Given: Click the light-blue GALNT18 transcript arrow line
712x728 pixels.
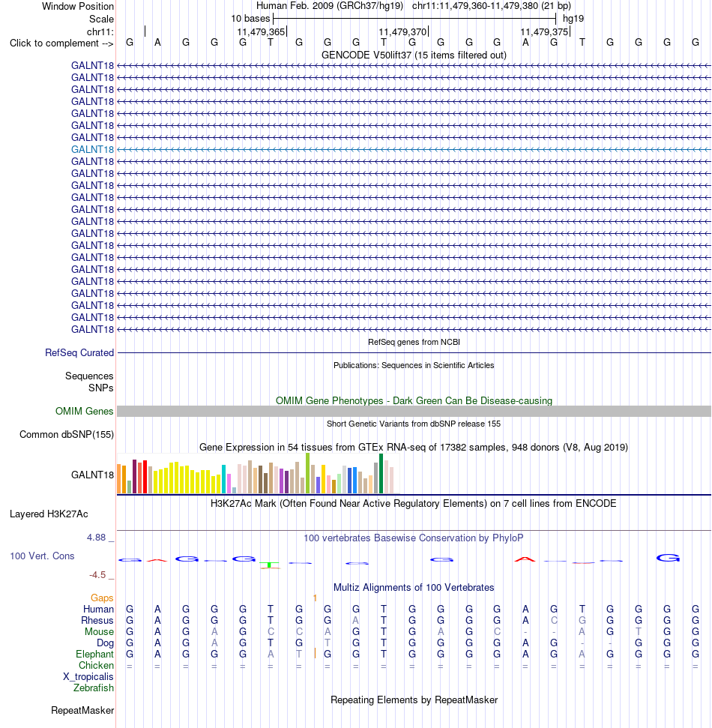Looking at the screenshot, I should click(414, 149).
